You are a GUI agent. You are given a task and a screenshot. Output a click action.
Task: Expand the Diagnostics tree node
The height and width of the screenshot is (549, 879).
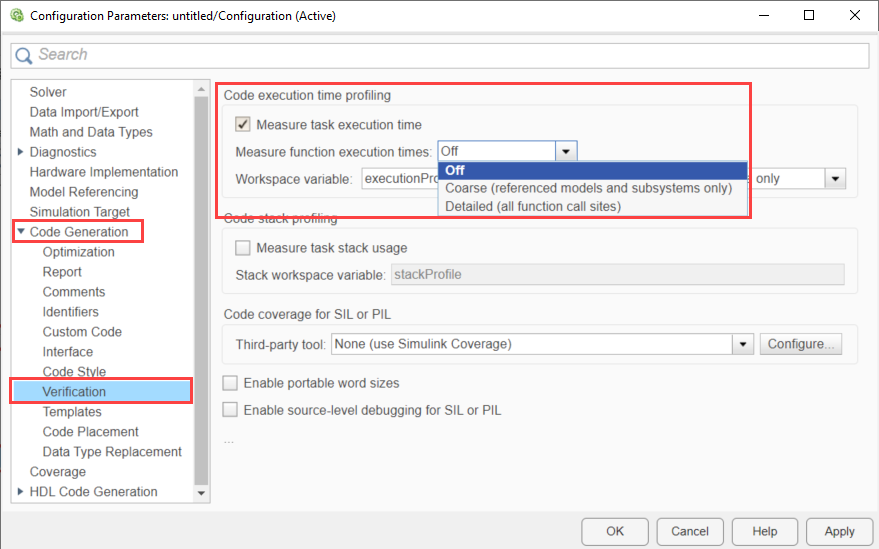click(21, 152)
